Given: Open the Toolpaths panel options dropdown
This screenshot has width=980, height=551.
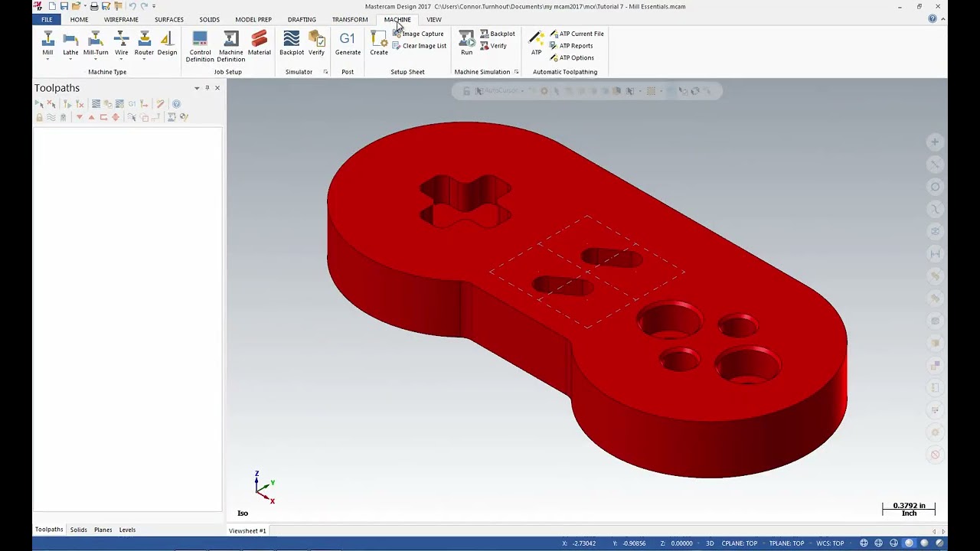Looking at the screenshot, I should pyautogui.click(x=197, y=88).
